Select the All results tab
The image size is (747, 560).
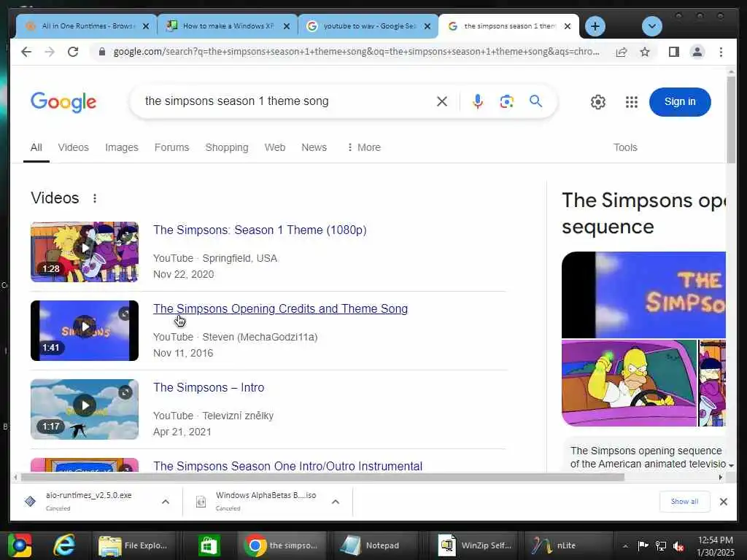36,147
